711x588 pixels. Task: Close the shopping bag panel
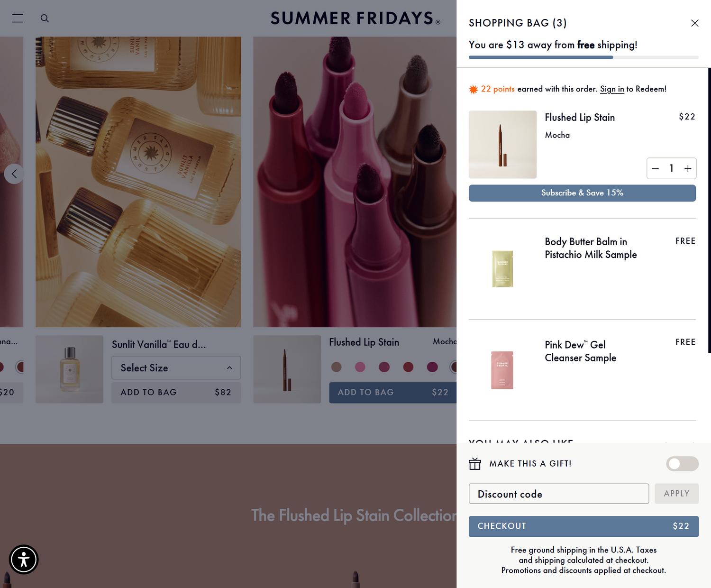click(x=694, y=23)
